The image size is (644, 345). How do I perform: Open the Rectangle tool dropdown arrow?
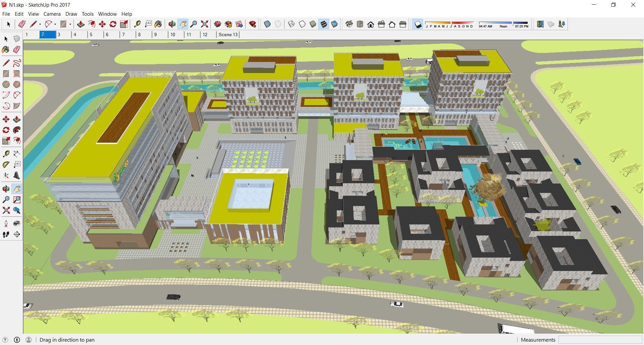[x=69, y=24]
